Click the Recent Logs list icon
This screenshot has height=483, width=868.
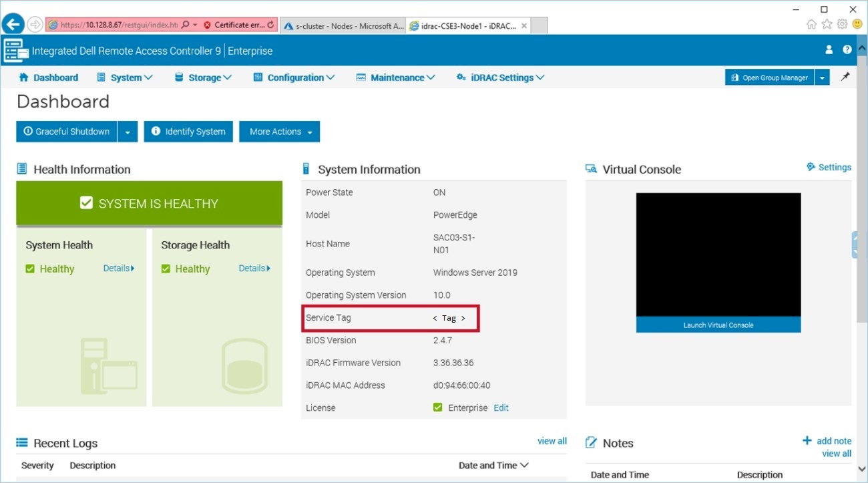(x=22, y=443)
